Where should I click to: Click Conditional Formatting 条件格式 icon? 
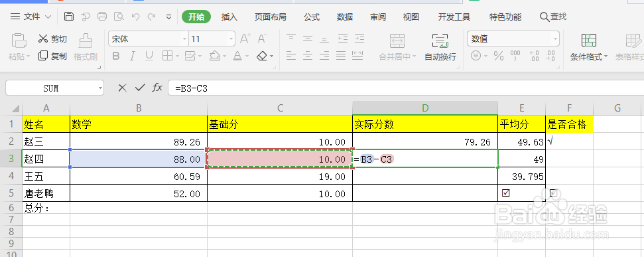click(588, 41)
